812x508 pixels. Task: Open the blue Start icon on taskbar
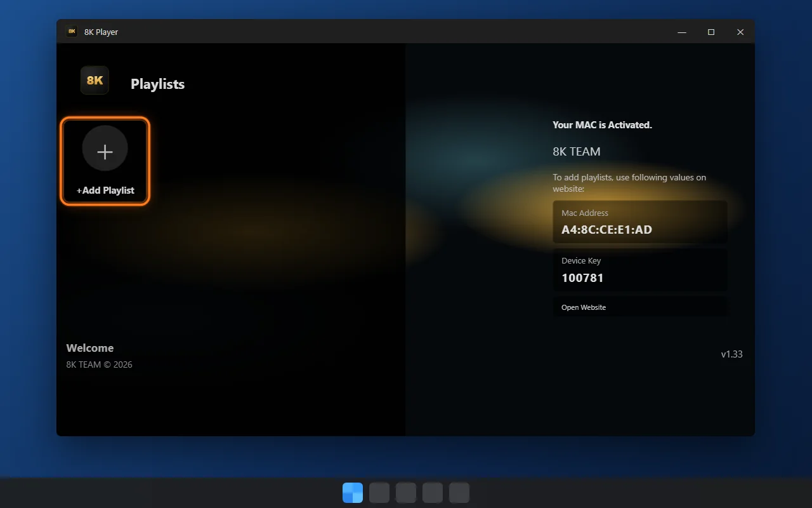tap(353, 493)
